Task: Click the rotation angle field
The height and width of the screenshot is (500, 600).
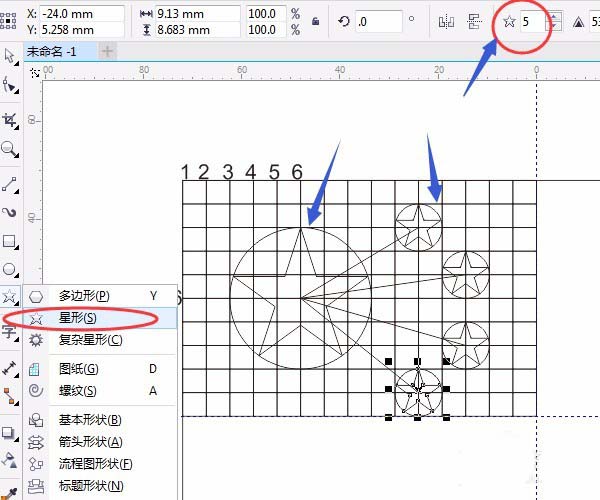Action: pyautogui.click(x=379, y=21)
